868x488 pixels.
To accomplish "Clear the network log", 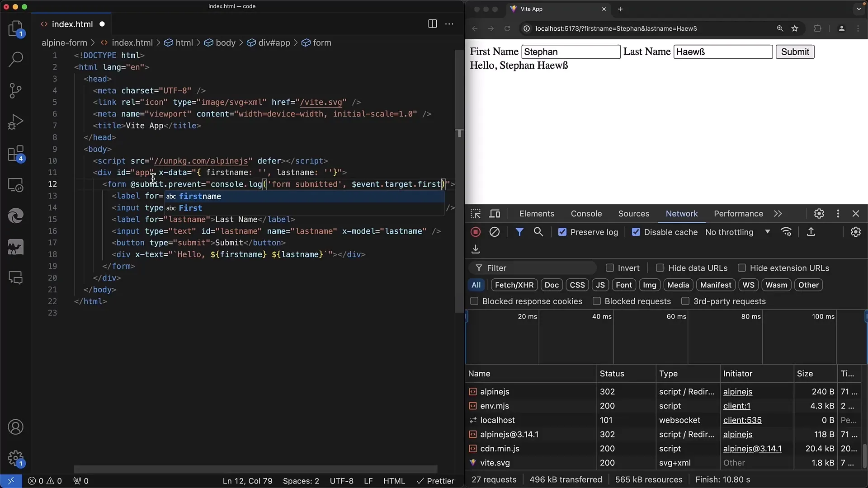I will [495, 232].
